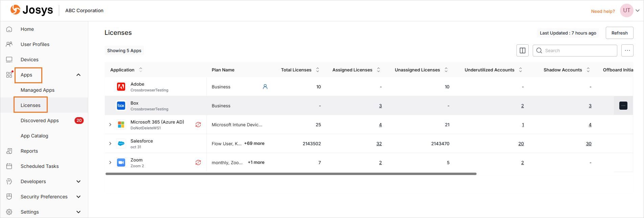This screenshot has height=218, width=644.
Task: Click the ABC Corporation organization name
Action: pos(84,10)
